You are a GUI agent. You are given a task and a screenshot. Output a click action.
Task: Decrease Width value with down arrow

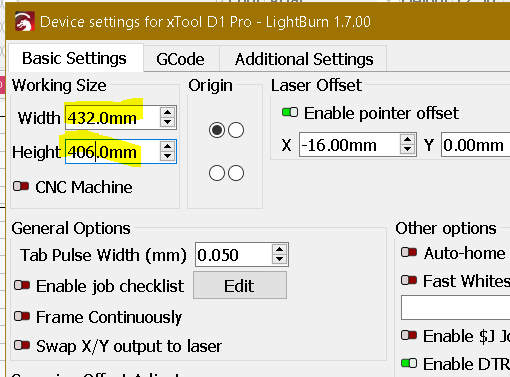167,122
